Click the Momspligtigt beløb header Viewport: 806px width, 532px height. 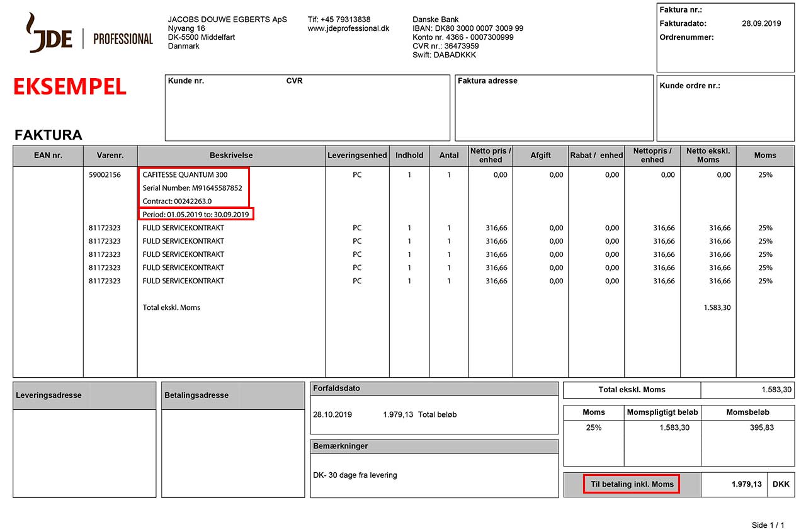(662, 412)
